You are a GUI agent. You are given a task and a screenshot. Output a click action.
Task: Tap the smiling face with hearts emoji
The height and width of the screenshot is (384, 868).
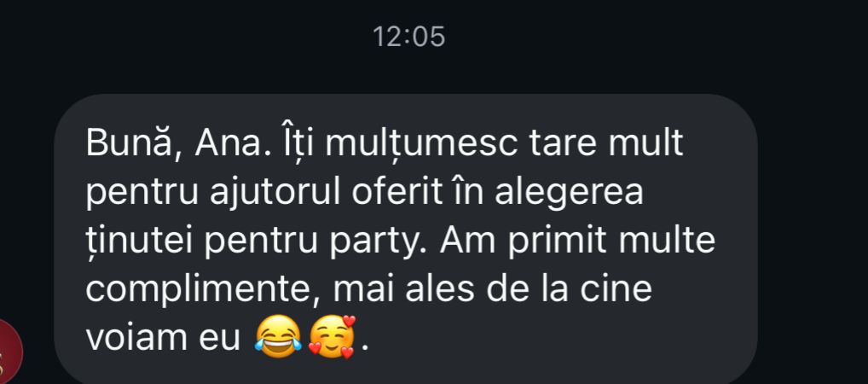tap(333, 336)
